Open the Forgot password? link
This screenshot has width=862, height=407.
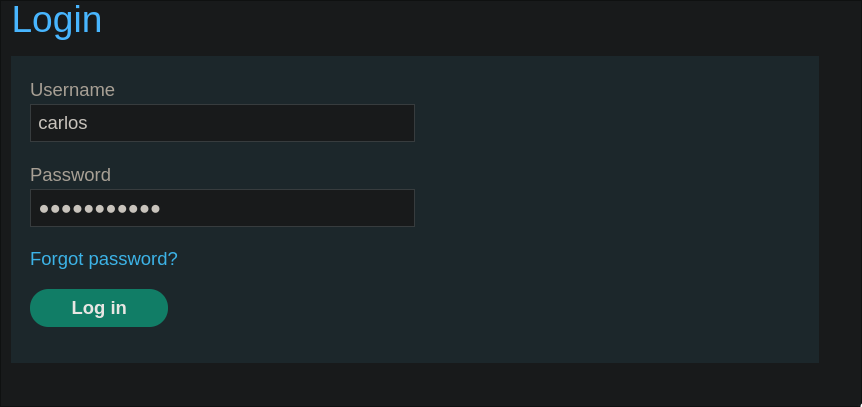[104, 259]
